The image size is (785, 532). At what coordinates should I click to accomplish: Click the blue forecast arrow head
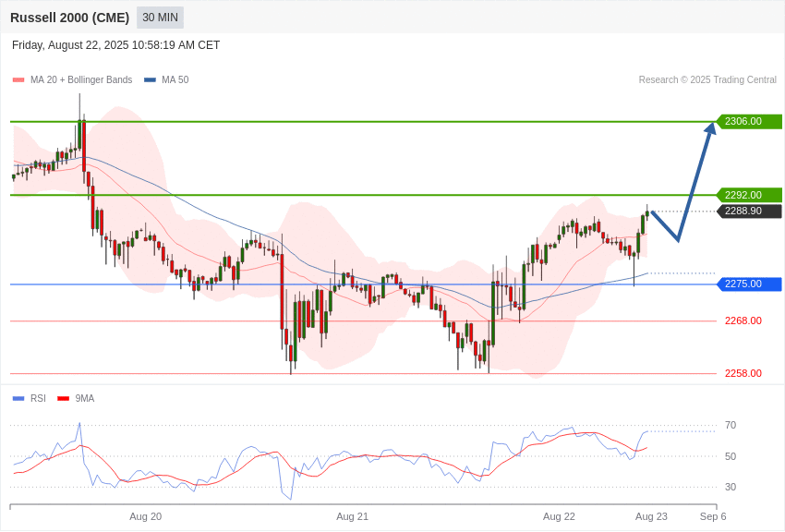pos(710,128)
